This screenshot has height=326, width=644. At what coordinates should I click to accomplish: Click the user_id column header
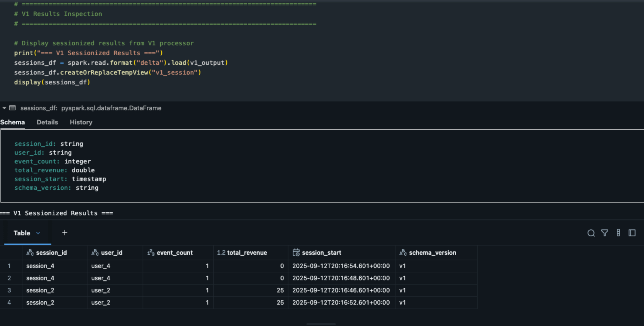111,253
